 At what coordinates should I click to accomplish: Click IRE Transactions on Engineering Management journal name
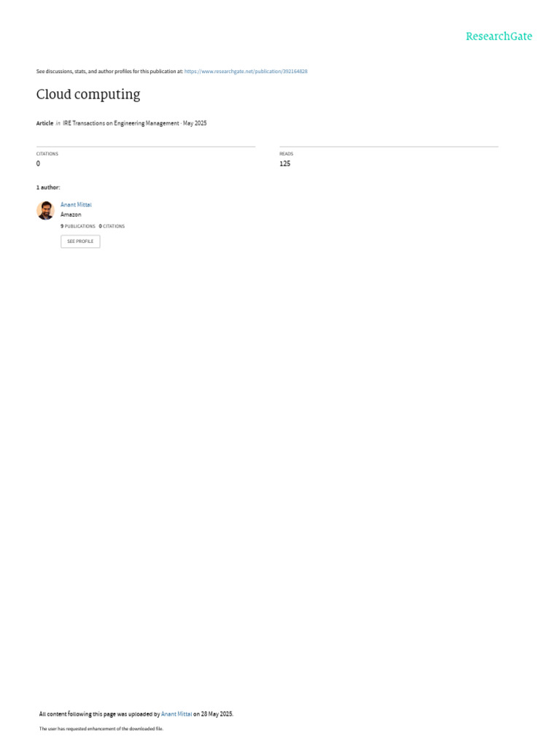pos(121,123)
